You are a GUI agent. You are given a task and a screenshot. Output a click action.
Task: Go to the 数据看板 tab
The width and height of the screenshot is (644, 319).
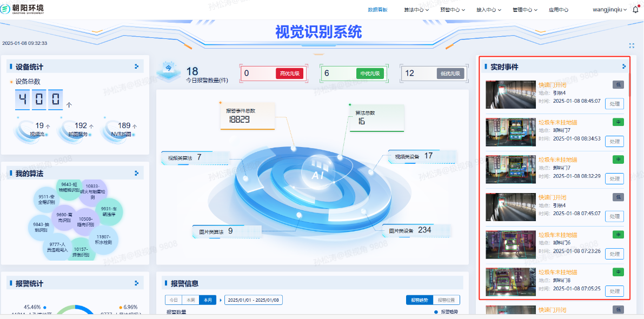pyautogui.click(x=377, y=10)
